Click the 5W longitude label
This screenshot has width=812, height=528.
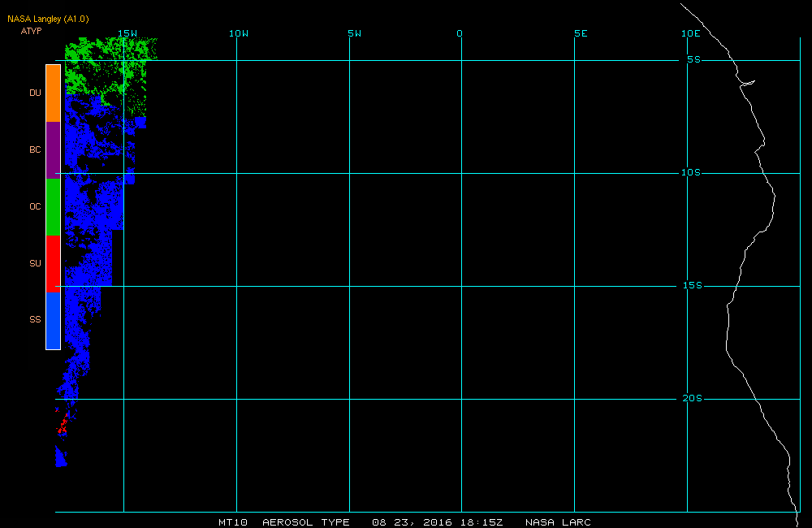pyautogui.click(x=355, y=33)
